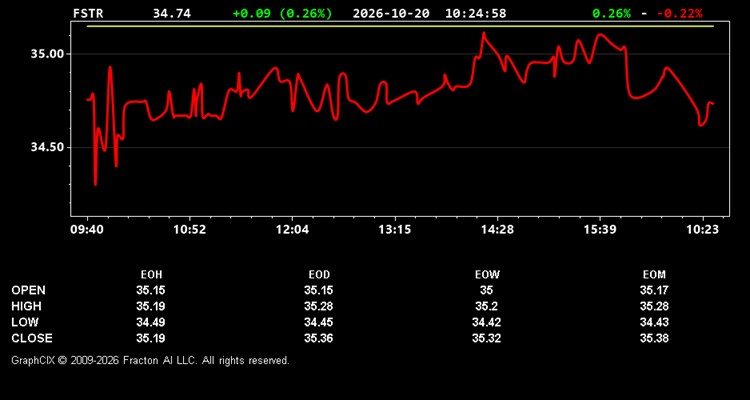
Task: Click the red -0.22% range value
Action: coord(680,13)
